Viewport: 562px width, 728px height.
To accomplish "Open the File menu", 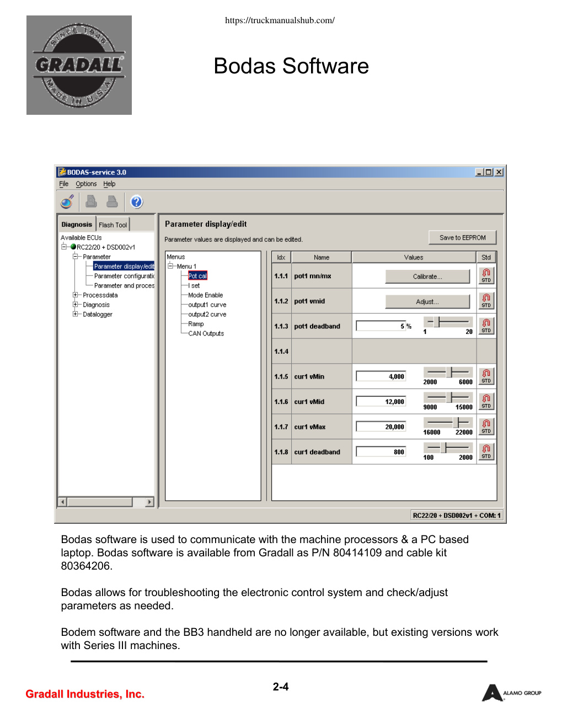I will 64,184.
